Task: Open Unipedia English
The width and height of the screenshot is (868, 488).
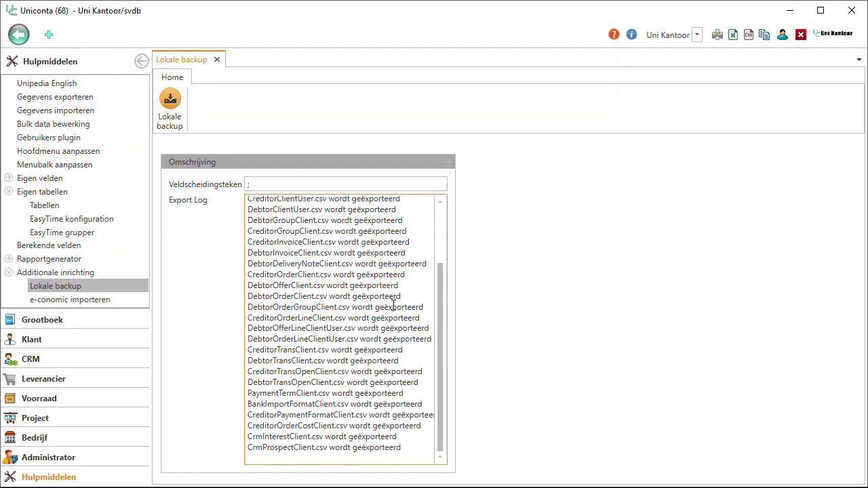Action: (47, 83)
